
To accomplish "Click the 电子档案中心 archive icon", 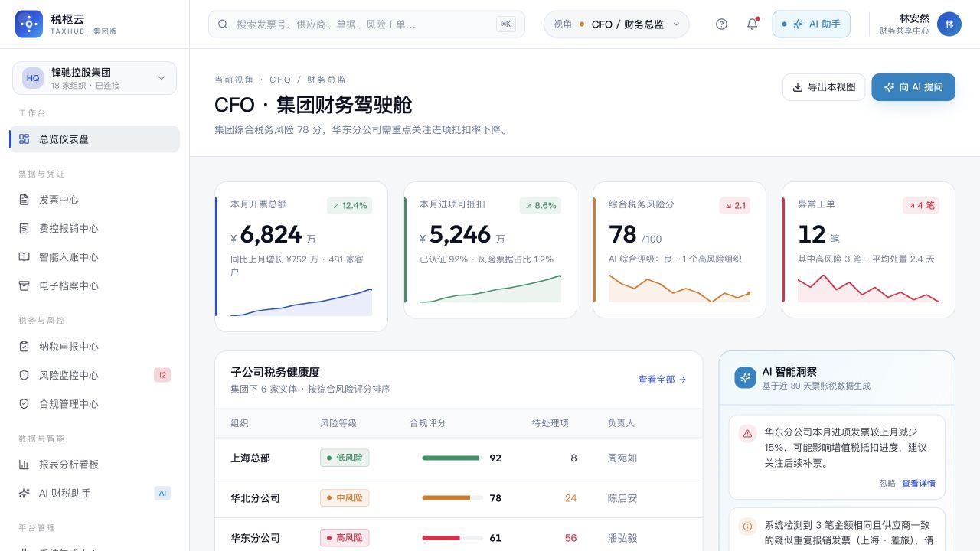I will (x=24, y=285).
